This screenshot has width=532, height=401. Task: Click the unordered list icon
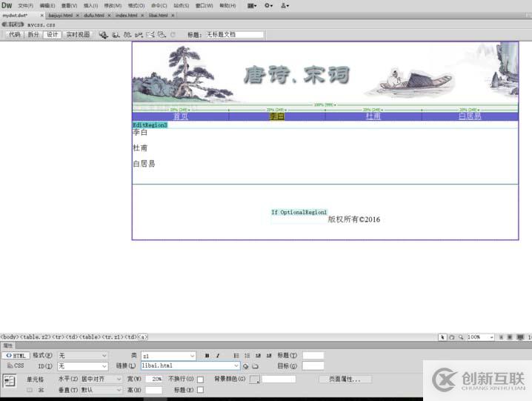pos(236,356)
